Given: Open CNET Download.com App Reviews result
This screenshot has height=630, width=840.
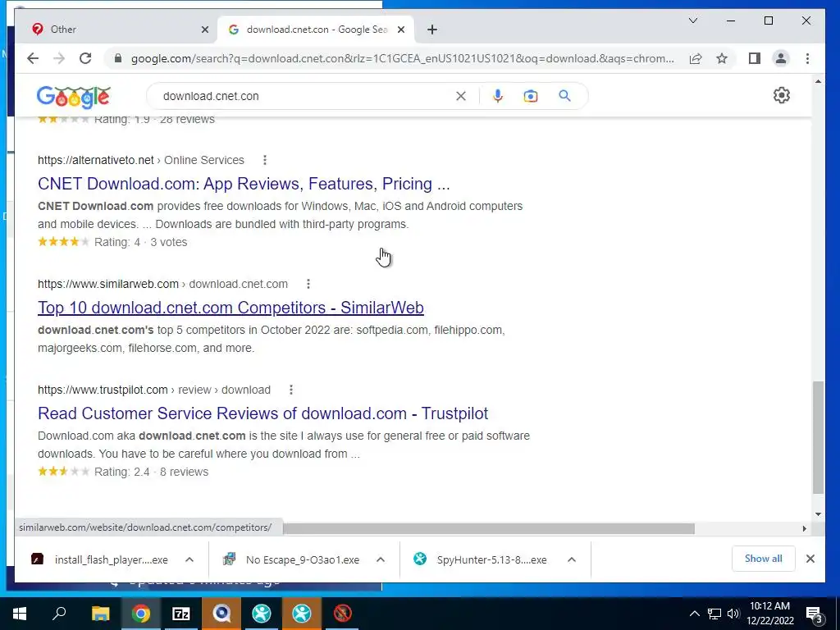Looking at the screenshot, I should [244, 184].
